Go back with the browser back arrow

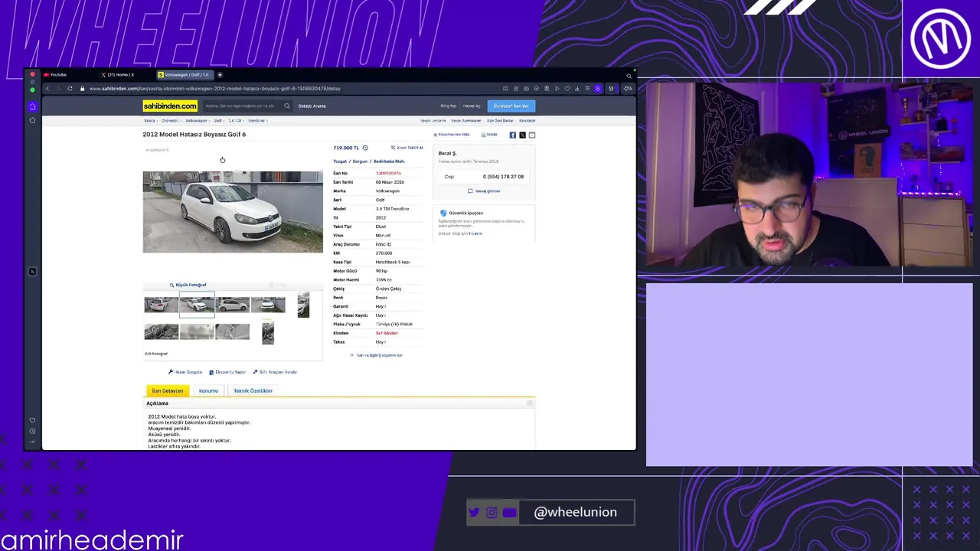(x=47, y=88)
